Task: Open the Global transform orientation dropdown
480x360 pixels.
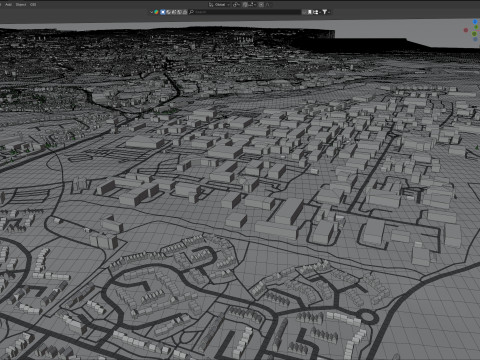Action: 220,5
